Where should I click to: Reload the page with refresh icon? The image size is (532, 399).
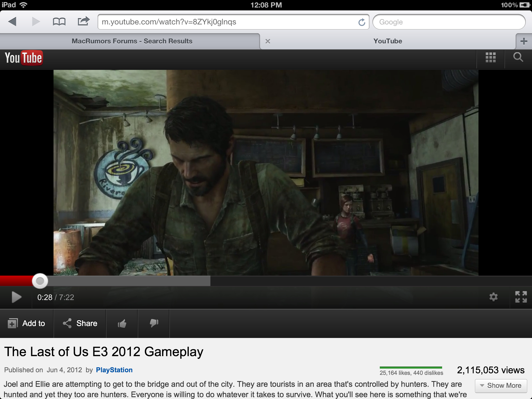point(362,22)
